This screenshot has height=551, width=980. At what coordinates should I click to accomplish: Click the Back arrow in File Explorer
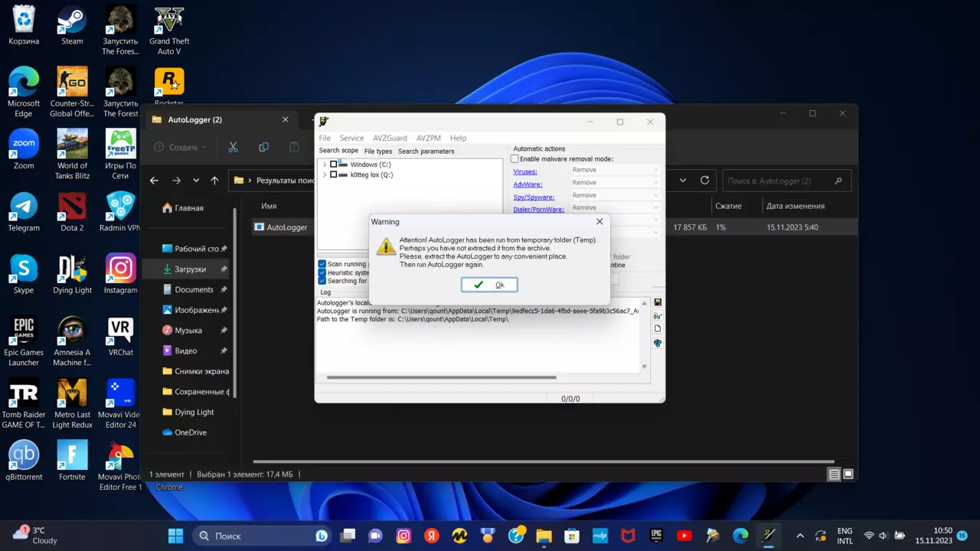point(154,181)
